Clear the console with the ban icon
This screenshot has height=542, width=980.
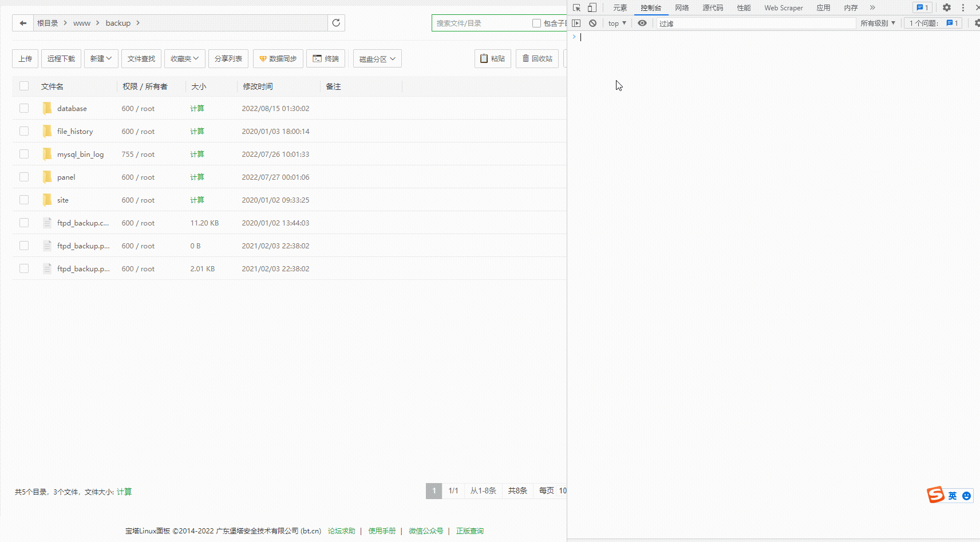(592, 23)
